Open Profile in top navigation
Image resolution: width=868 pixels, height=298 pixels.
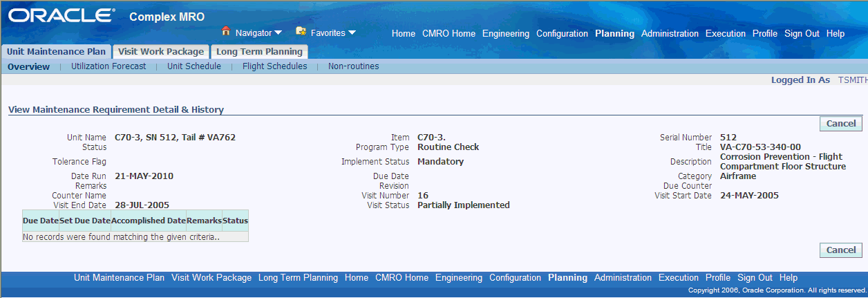tap(765, 33)
